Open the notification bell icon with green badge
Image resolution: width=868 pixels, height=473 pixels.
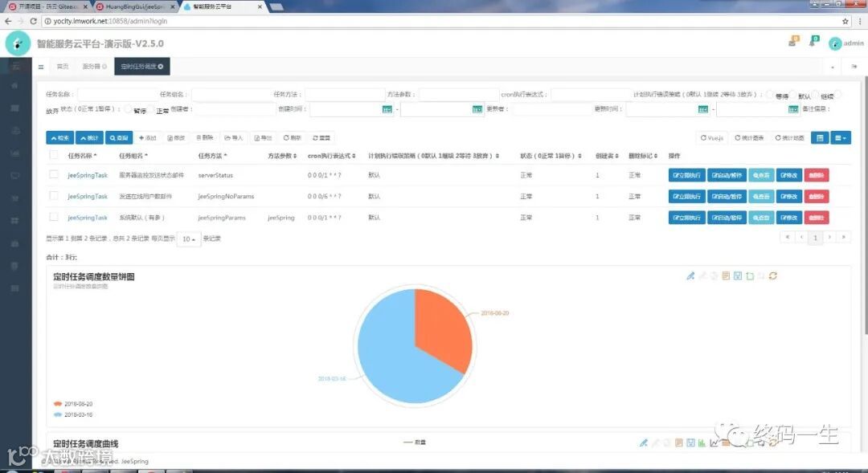coord(813,42)
